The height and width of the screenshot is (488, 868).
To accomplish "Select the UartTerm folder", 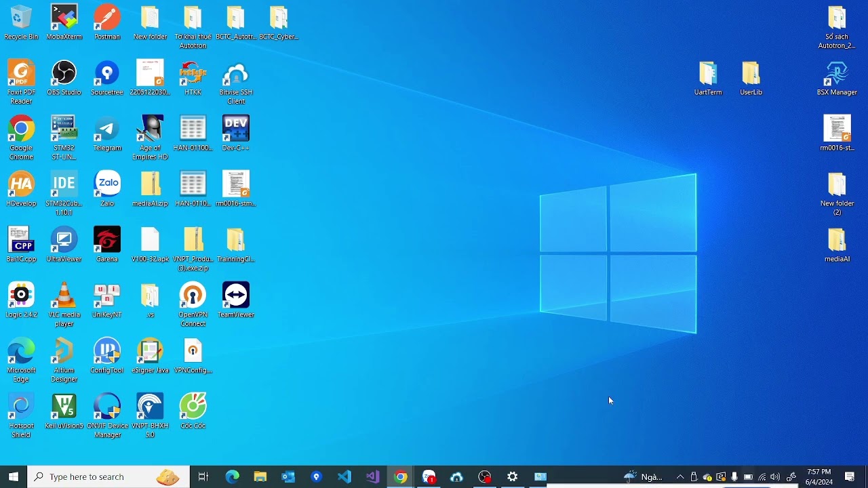I will [708, 78].
